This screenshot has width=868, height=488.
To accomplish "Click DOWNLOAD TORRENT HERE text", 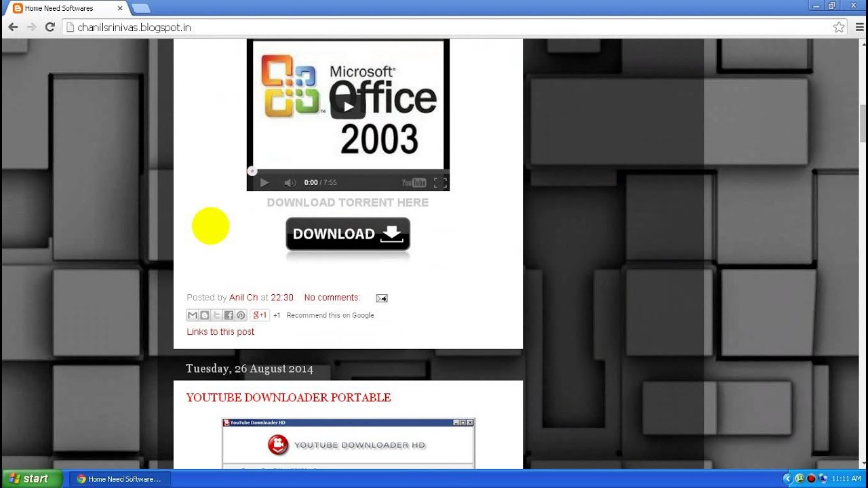I will click(x=348, y=202).
